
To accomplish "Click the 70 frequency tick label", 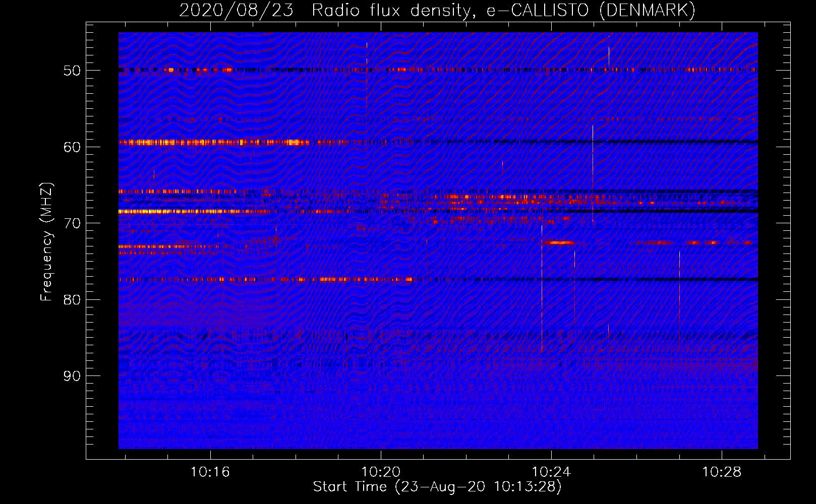I will click(72, 223).
